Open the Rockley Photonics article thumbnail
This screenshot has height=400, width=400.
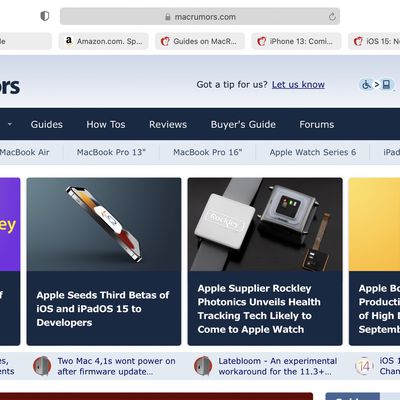coord(265,224)
